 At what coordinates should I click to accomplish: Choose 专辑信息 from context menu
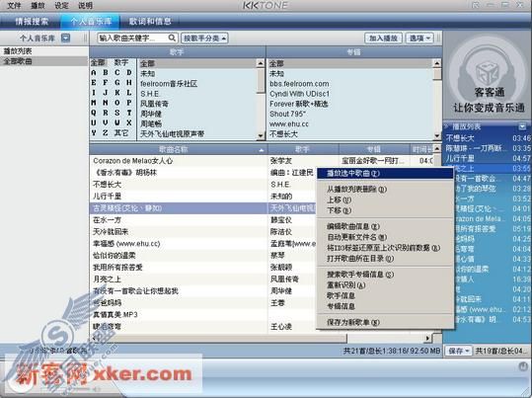(x=385, y=306)
